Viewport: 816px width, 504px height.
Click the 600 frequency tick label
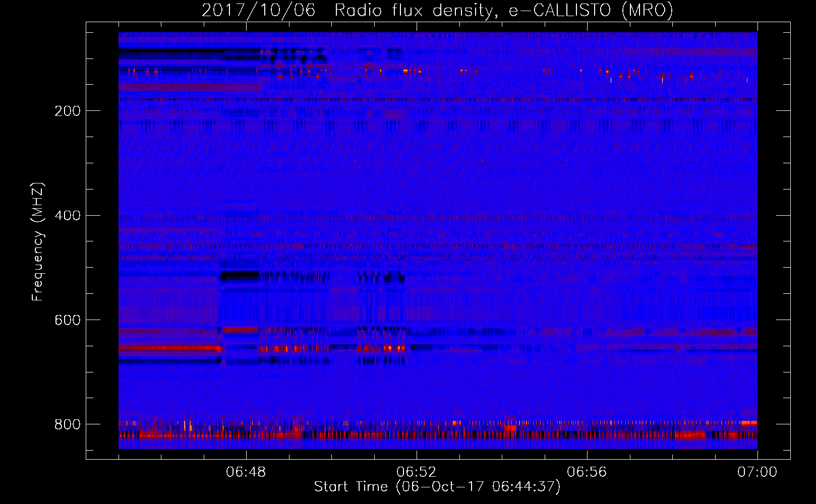coord(68,320)
